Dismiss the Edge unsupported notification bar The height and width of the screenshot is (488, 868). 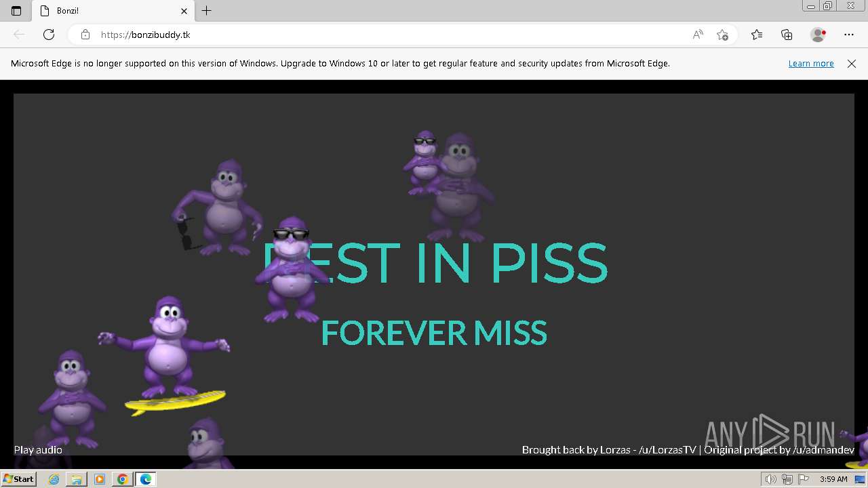click(852, 64)
